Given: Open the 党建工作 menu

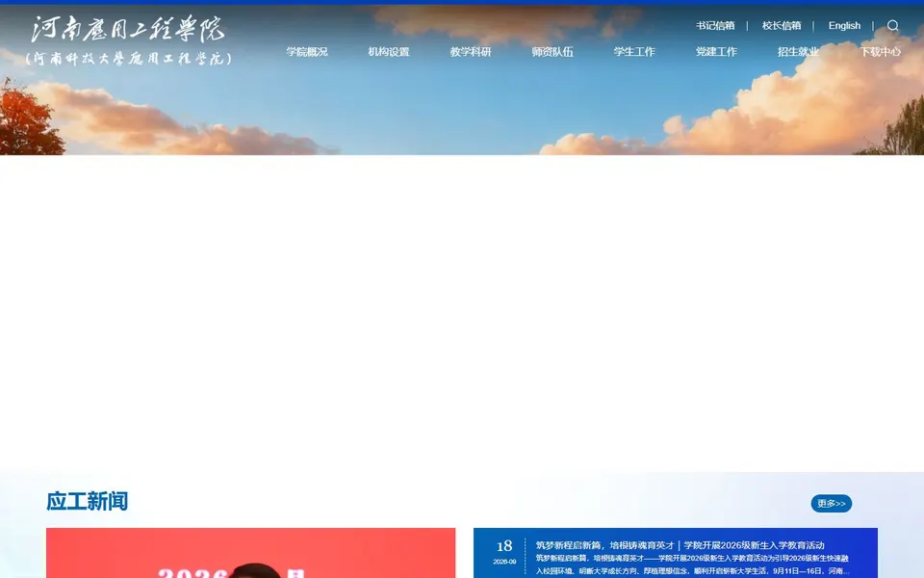Looking at the screenshot, I should (x=716, y=52).
